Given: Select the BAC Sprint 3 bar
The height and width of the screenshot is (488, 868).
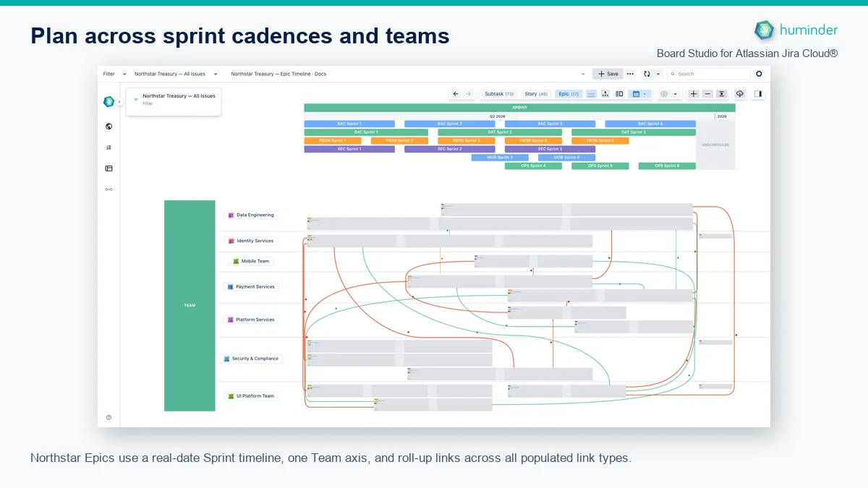Looking at the screenshot, I should [550, 124].
